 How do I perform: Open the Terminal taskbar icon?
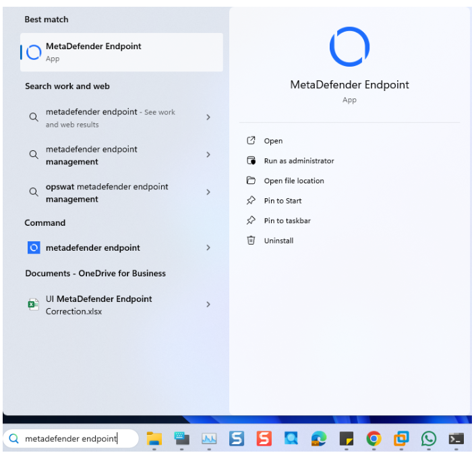coord(456,439)
